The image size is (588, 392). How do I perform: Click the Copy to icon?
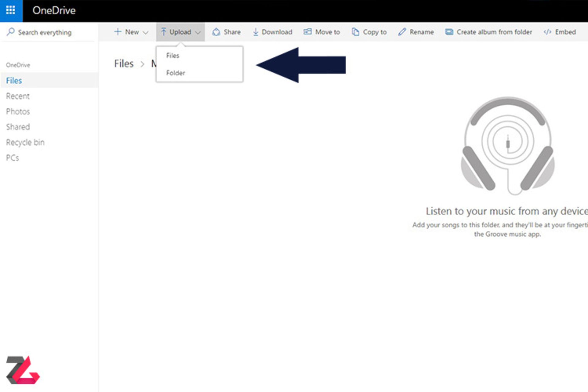click(355, 32)
